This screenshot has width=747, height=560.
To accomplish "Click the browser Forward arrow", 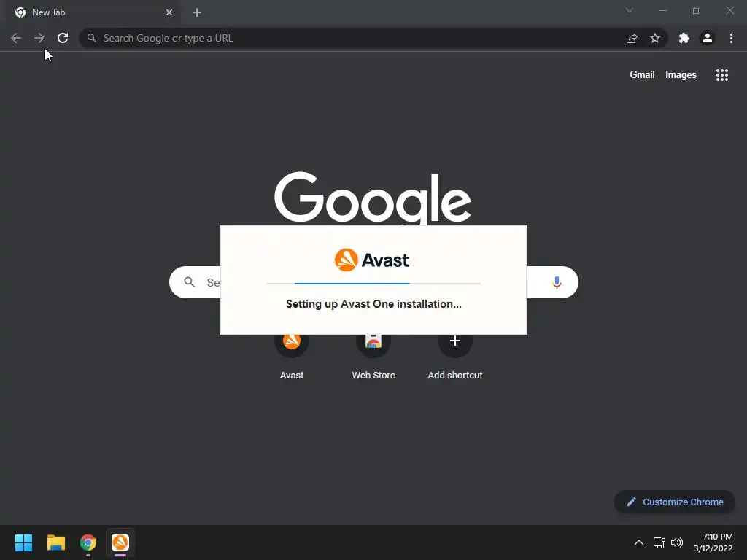I will tap(39, 38).
